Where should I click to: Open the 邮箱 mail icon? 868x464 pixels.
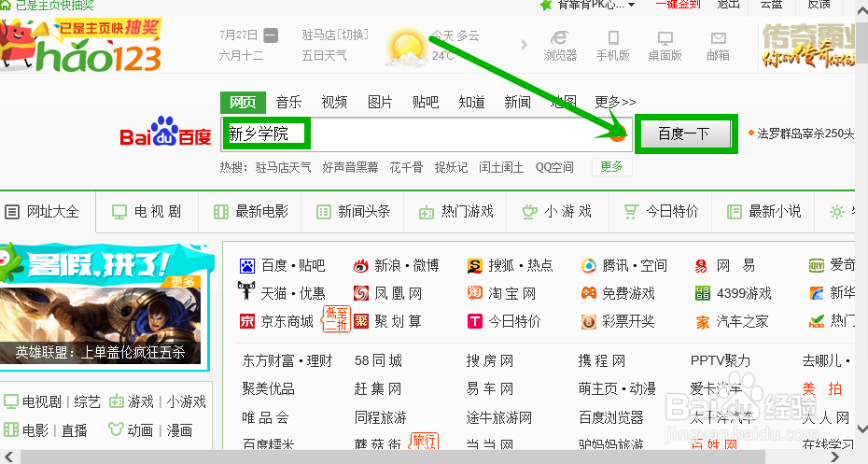[718, 45]
